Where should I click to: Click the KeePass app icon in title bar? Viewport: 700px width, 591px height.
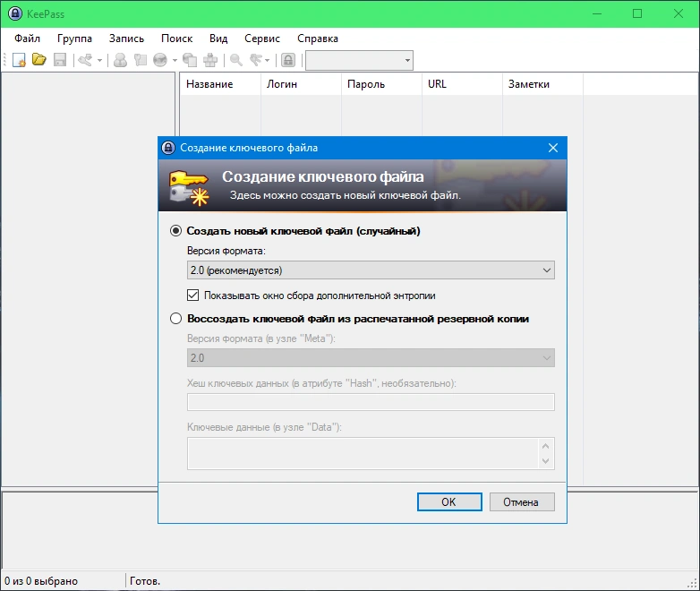14,13
